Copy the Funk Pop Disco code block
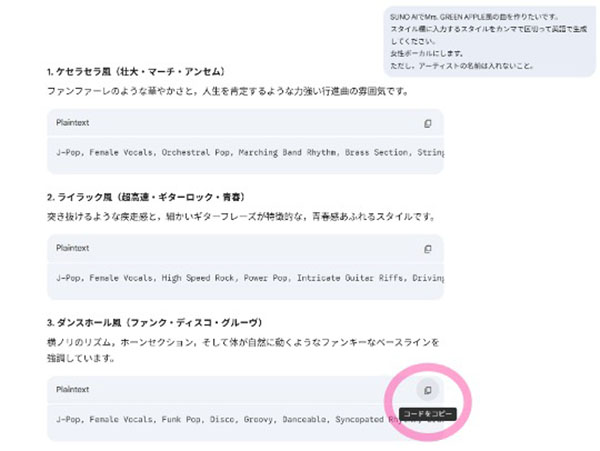 [x=427, y=390]
